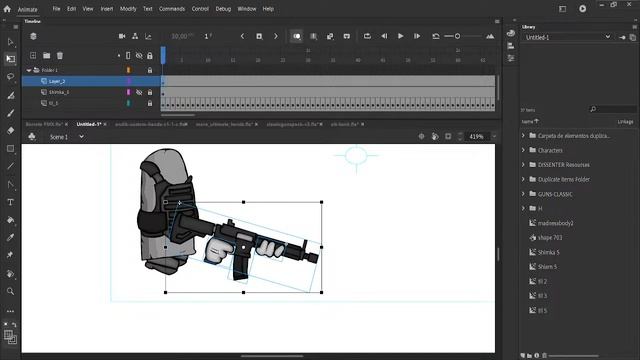Create a new layer in timeline
Screen dimensions: 640x360
(33, 56)
